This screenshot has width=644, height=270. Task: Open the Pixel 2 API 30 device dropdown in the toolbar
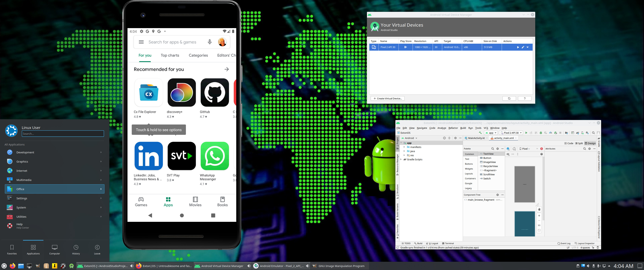click(x=511, y=133)
